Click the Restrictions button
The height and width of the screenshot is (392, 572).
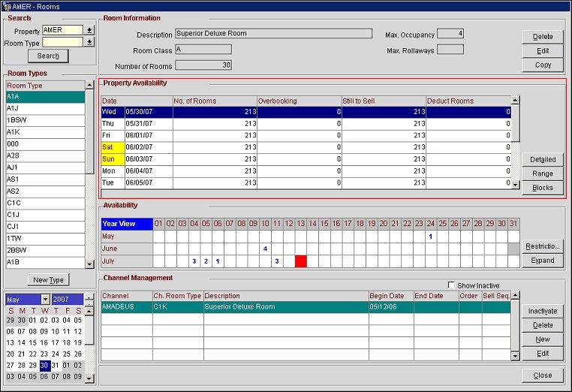click(x=543, y=246)
